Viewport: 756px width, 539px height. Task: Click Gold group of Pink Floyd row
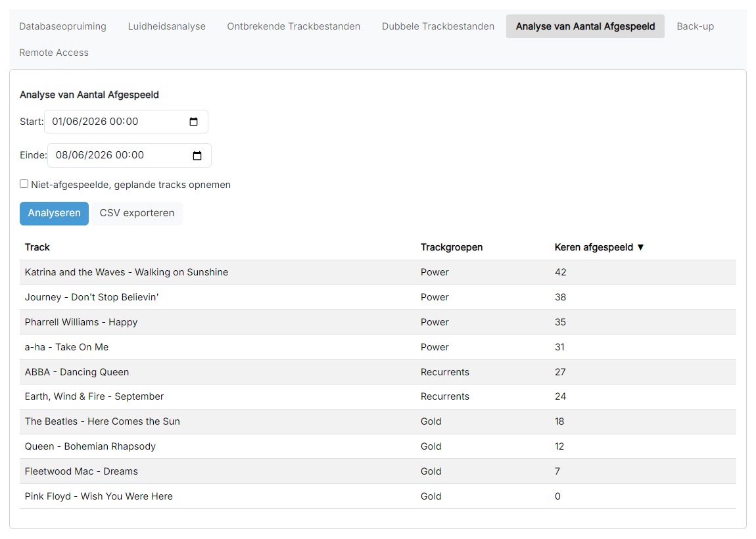(431, 496)
